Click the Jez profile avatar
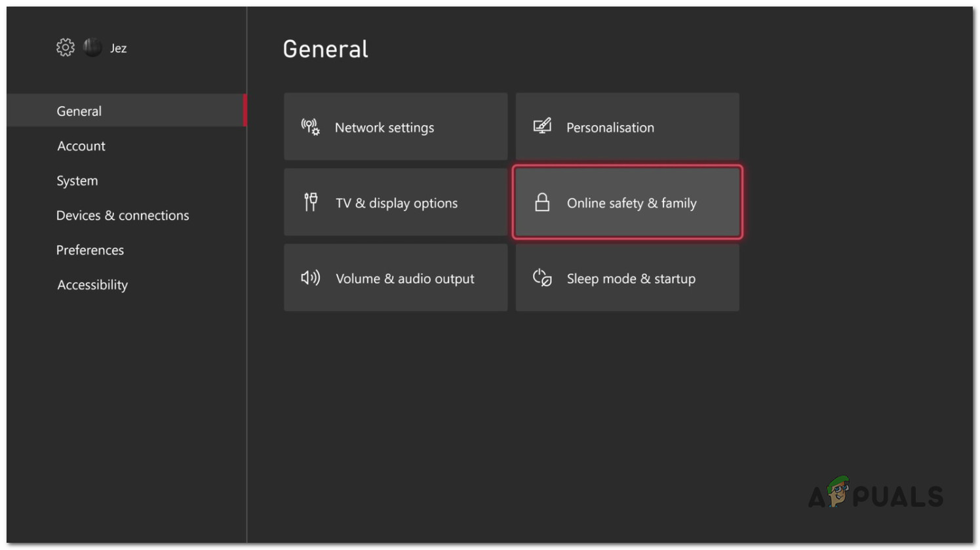 [92, 47]
